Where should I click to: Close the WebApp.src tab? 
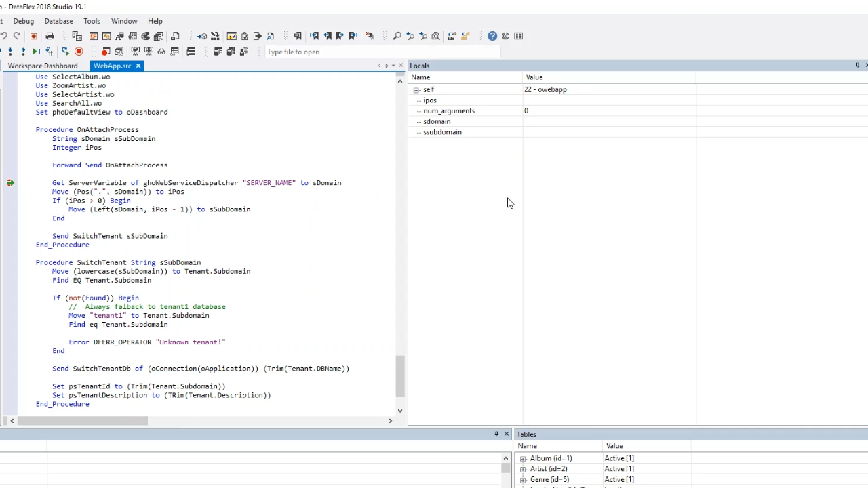pos(138,66)
